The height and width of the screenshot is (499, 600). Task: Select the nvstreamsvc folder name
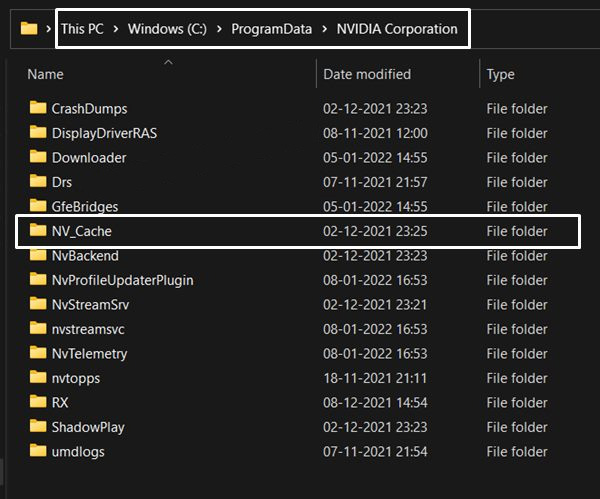pyautogui.click(x=88, y=329)
